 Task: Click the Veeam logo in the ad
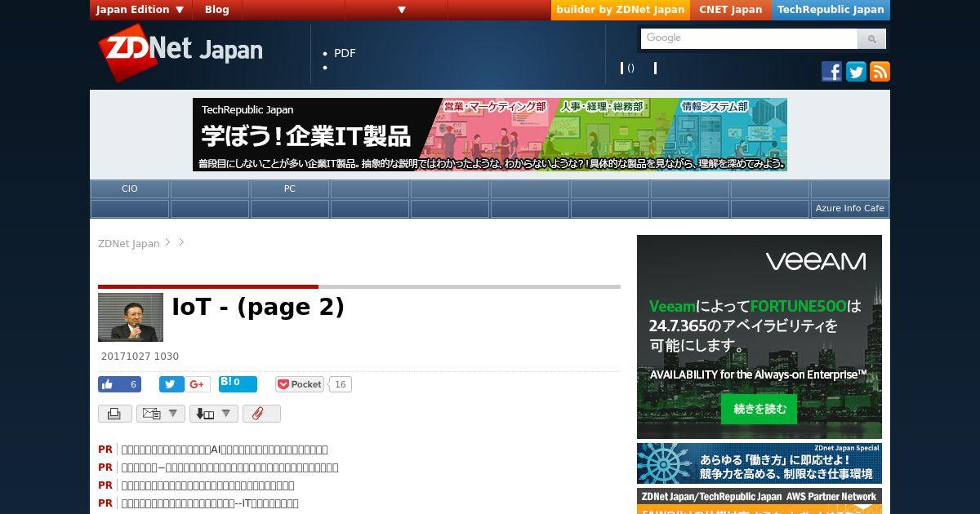pos(816,261)
